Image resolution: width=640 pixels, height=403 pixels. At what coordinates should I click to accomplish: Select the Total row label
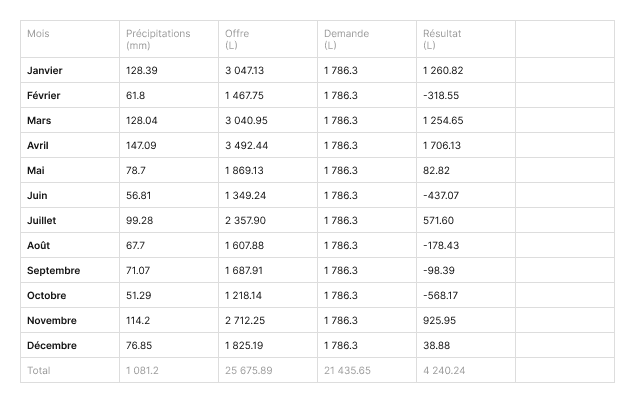click(39, 371)
